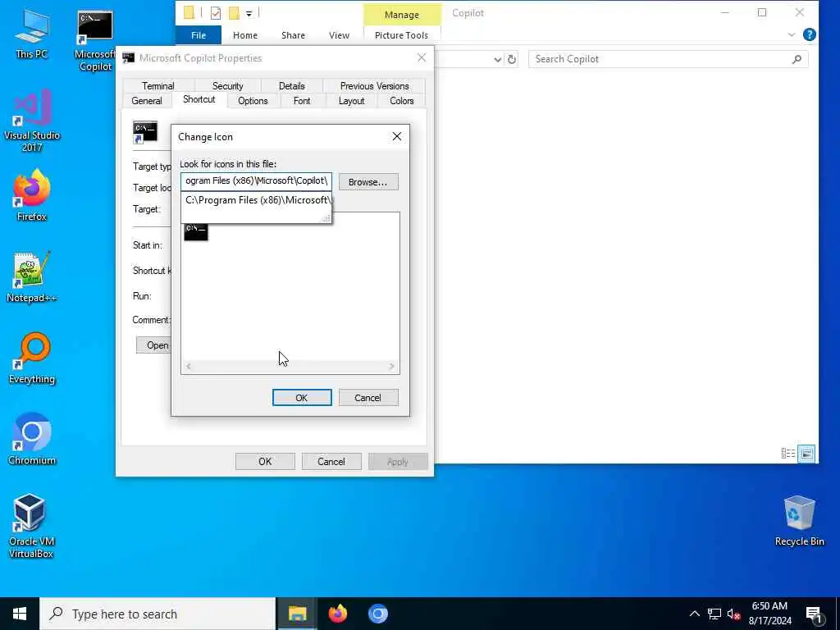Open volume tray icon
This screenshot has width=840, height=630.
pos(733,614)
